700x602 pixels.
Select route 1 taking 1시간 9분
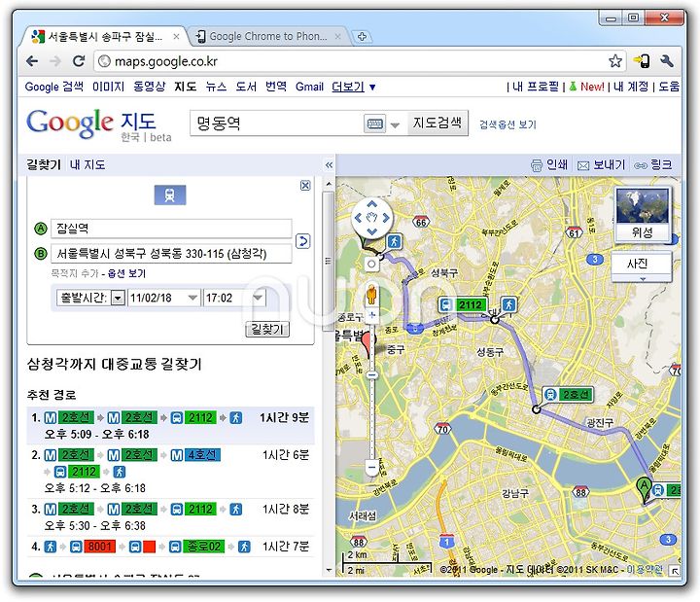click(170, 425)
